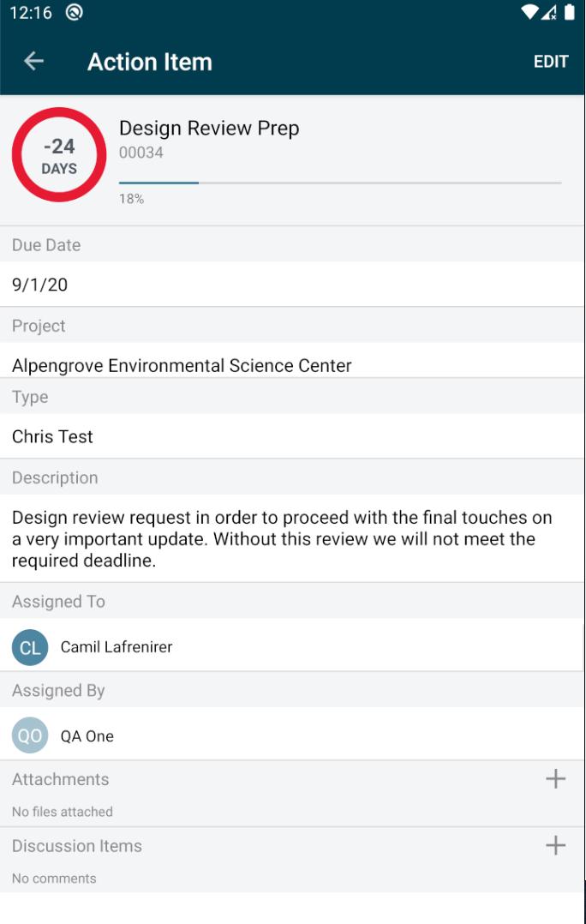Viewport: 586px width, 924px height.
Task: Tap the Design Review Prep title
Action: (x=209, y=128)
